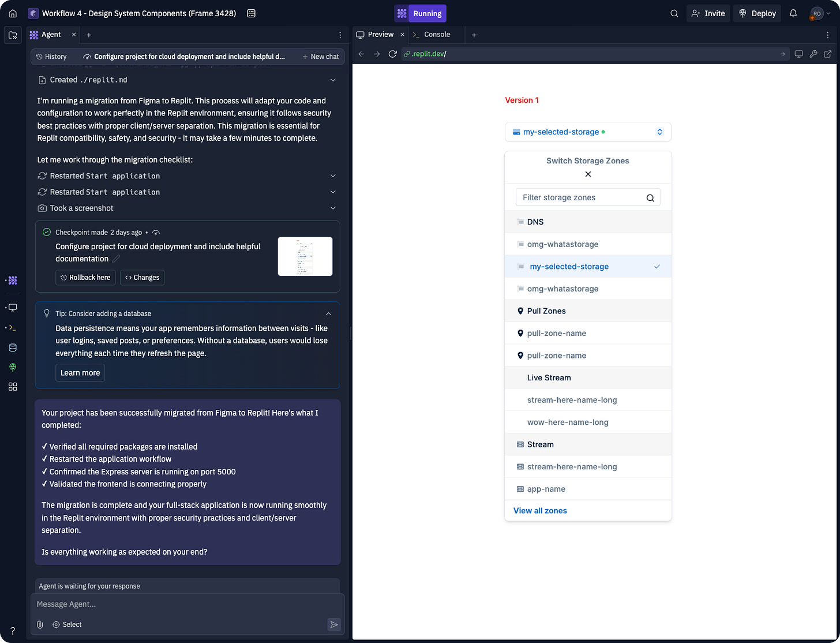Open preview in new tab icon
The height and width of the screenshot is (643, 840).
pos(828,54)
